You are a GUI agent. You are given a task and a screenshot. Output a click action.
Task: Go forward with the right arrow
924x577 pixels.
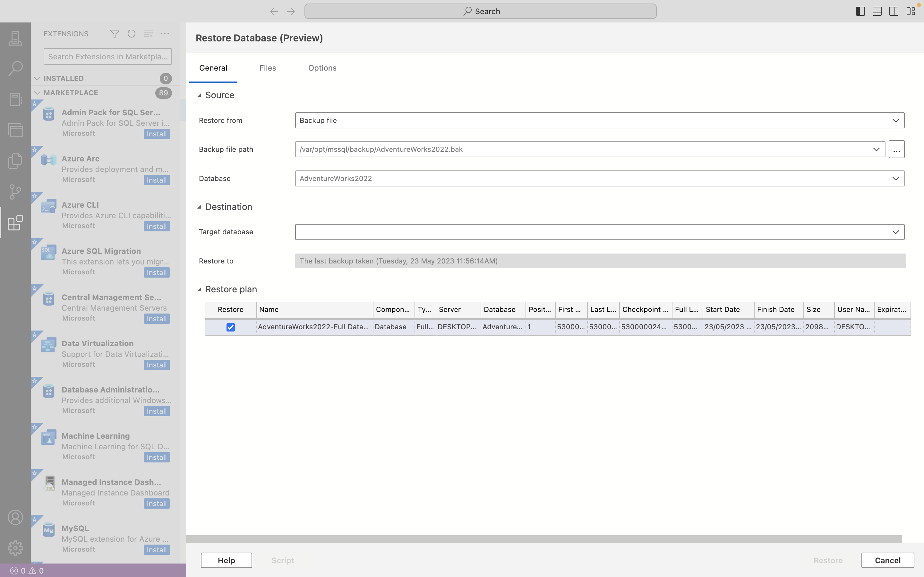coord(291,12)
